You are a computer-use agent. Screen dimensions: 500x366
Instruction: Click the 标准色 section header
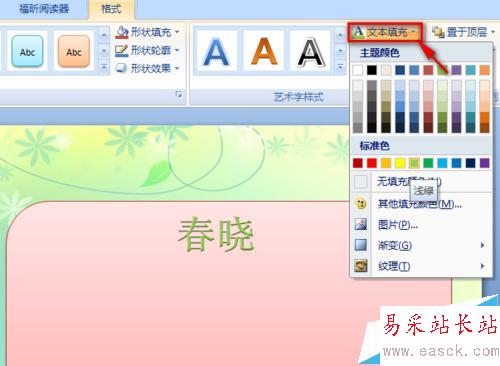(374, 145)
